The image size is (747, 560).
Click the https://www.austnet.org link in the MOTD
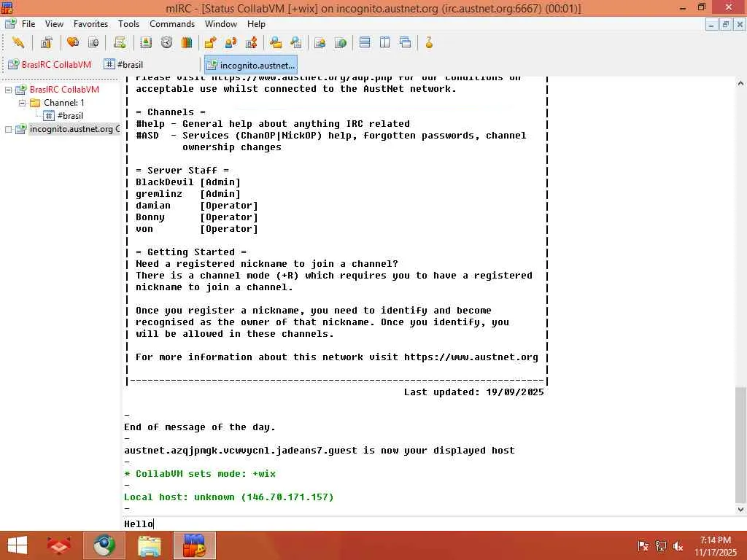click(x=471, y=357)
